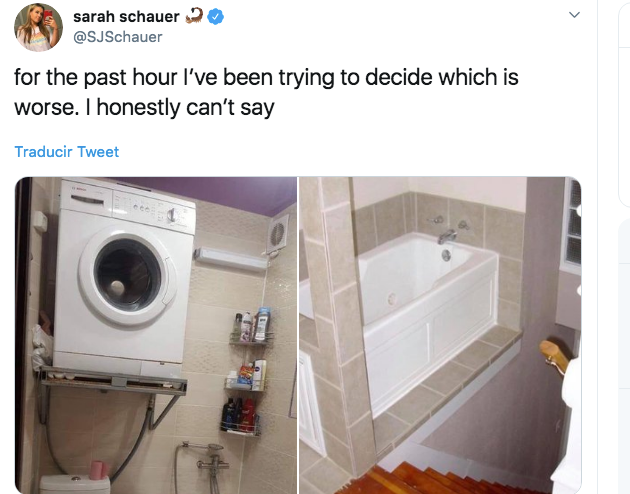Open sarah schauer's profile avatar
This screenshot has width=630, height=494.
click(38, 27)
